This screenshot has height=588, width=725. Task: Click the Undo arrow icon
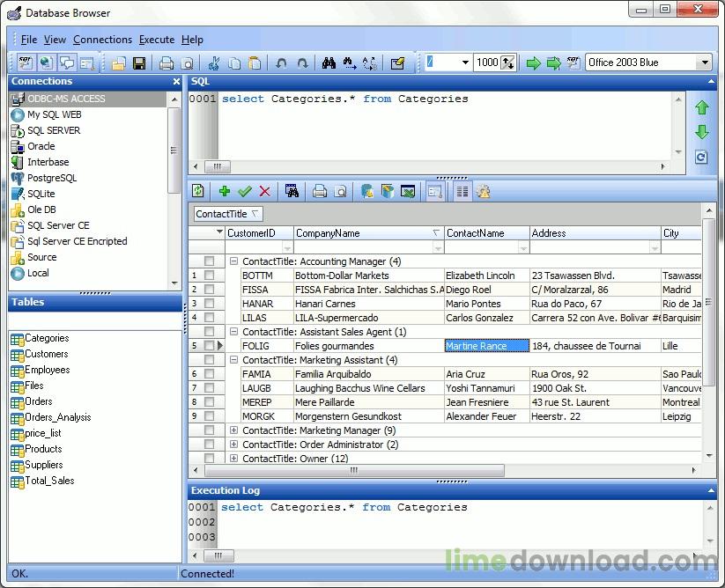tap(282, 62)
